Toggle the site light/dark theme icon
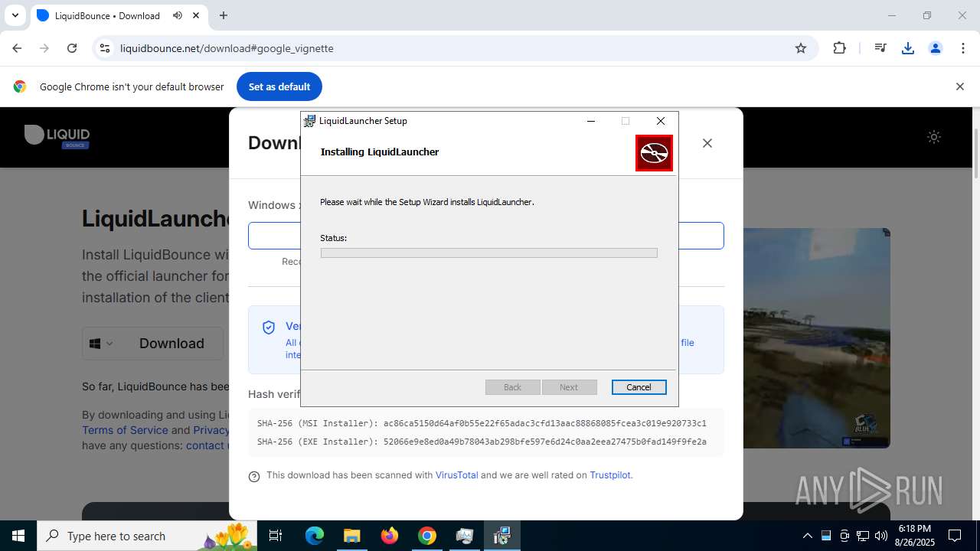 934,137
